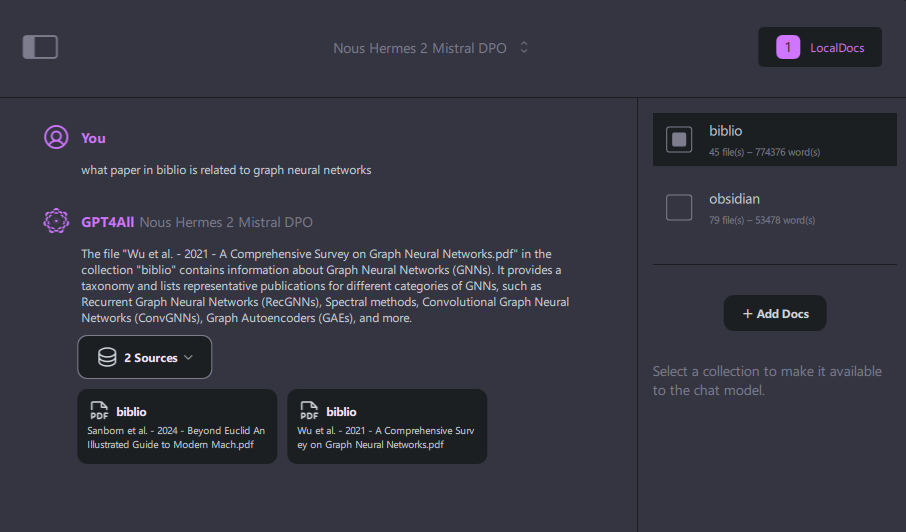
Task: Click the user question about graph neural networks
Action: coord(226,170)
